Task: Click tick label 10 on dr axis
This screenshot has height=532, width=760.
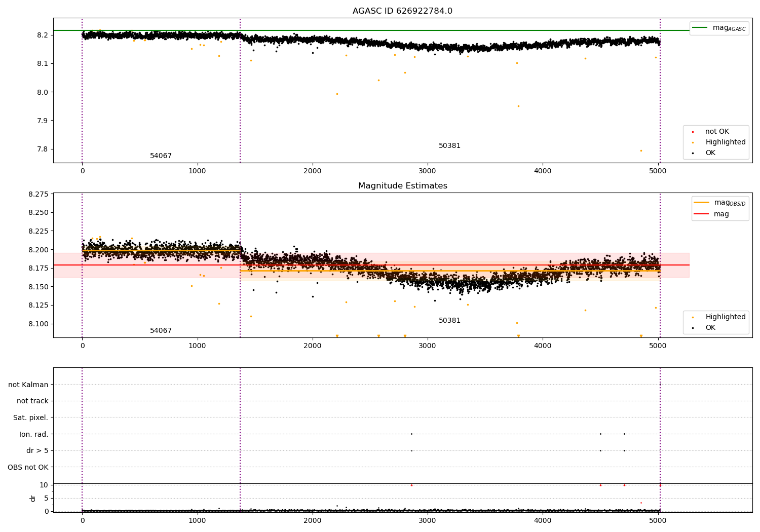Action: pos(44,485)
